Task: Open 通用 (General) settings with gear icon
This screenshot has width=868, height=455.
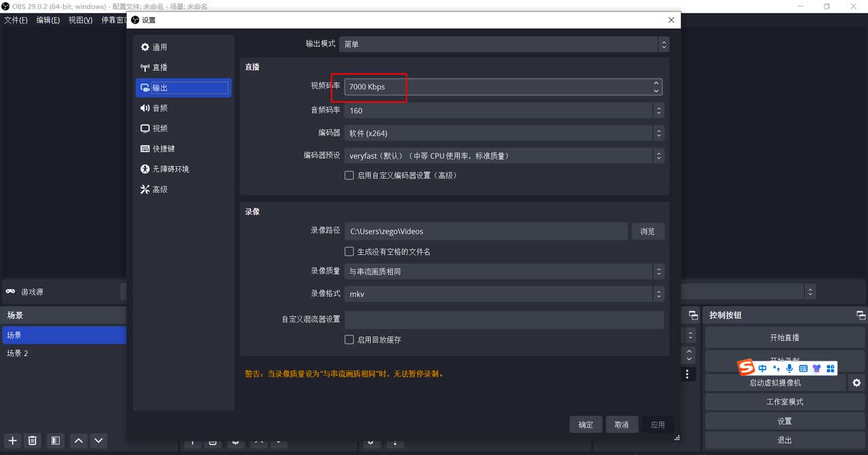Action: click(159, 47)
